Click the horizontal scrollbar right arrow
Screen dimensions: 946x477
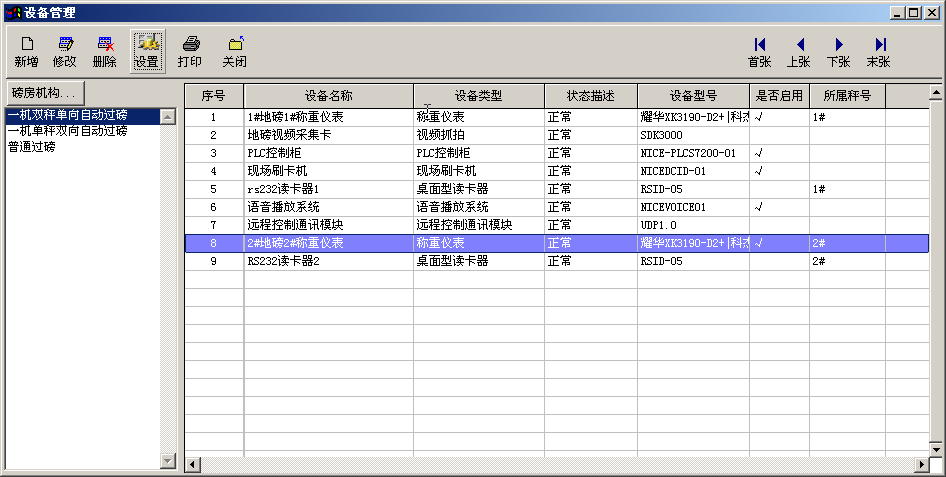(922, 465)
